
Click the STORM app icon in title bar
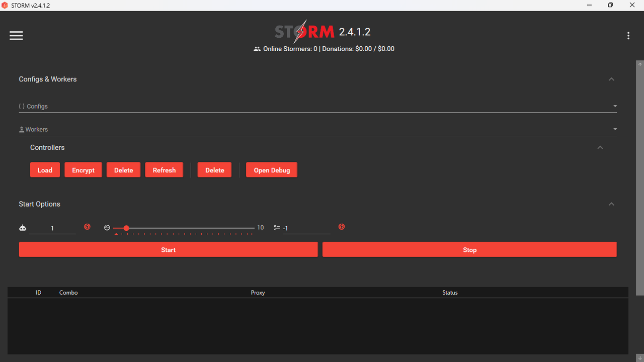coord(5,6)
